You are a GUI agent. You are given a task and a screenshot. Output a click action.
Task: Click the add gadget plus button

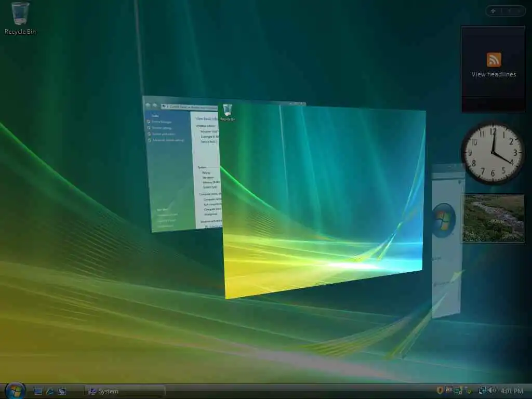tap(493, 11)
